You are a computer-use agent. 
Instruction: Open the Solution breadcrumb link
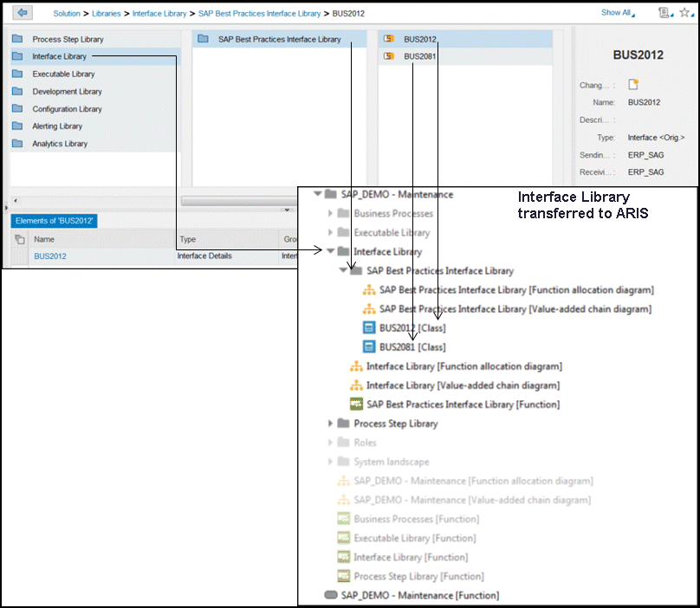(x=67, y=14)
